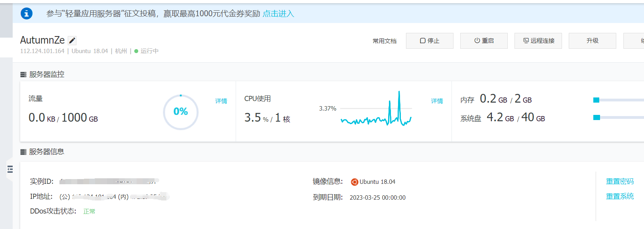This screenshot has height=229, width=644.
Task: Click the CPU usage line chart
Action: [x=376, y=109]
